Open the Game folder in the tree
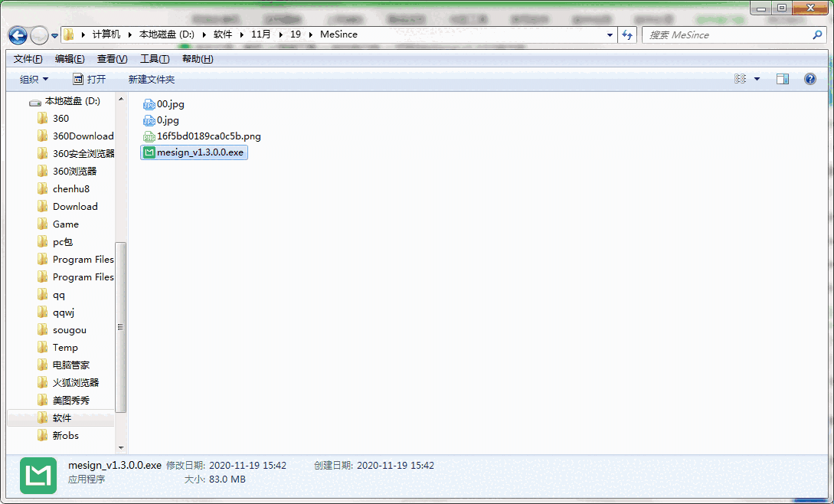Viewport: 834px width, 504px height. pyautogui.click(x=65, y=224)
